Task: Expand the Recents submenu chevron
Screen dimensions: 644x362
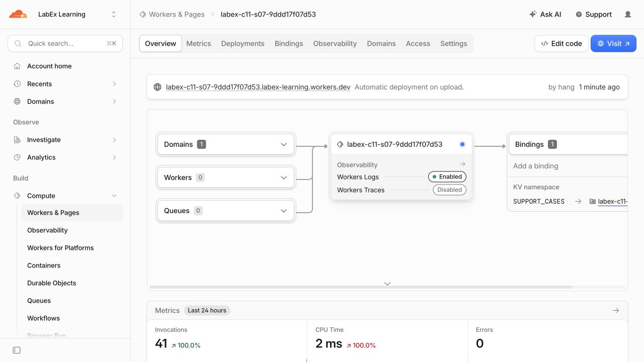Action: (x=114, y=84)
